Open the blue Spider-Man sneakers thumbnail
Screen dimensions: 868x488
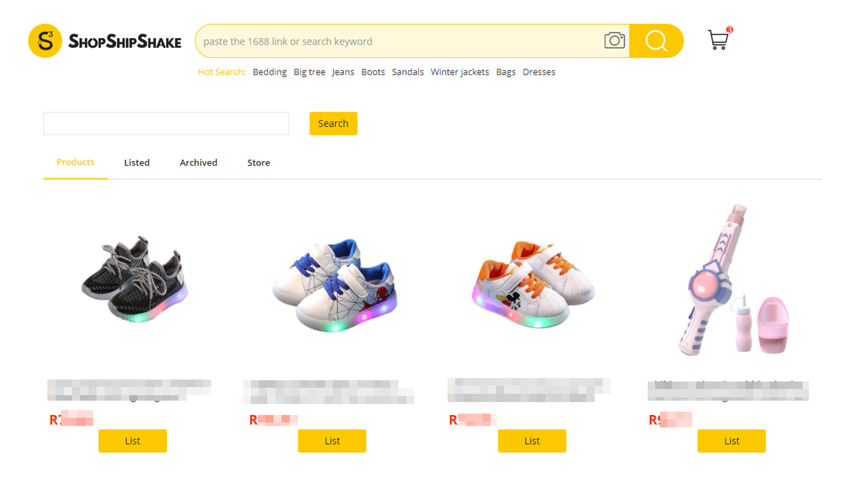click(335, 285)
